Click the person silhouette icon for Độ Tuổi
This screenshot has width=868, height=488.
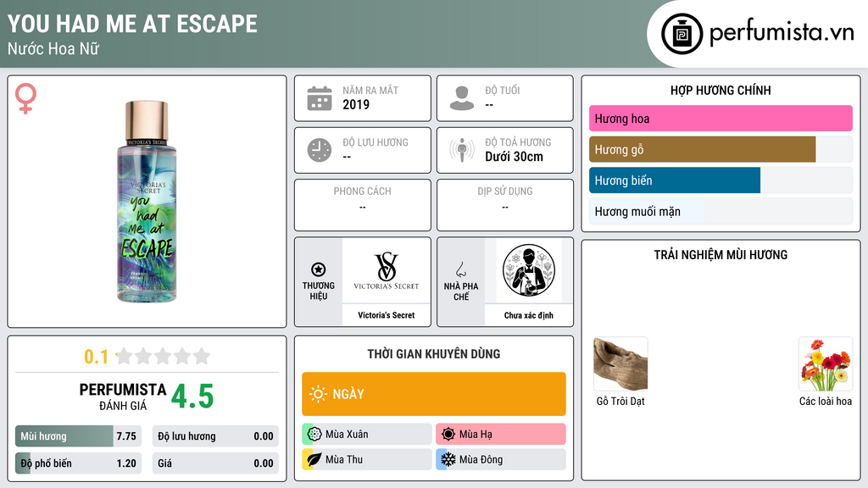(462, 98)
